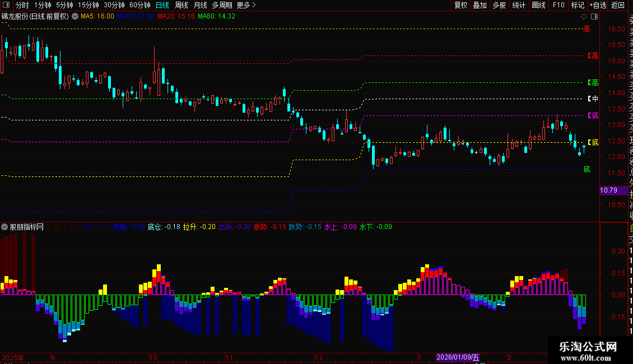Click the white 【中 middle line label

pyautogui.click(x=593, y=99)
